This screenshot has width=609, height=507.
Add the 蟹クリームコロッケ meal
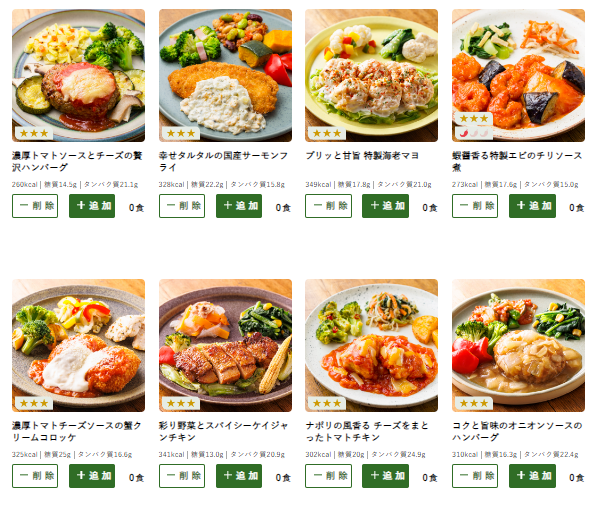tap(92, 476)
